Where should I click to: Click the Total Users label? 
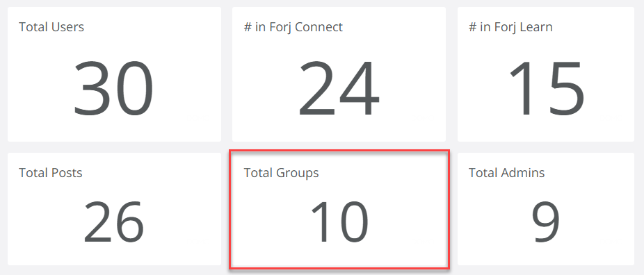(51, 27)
